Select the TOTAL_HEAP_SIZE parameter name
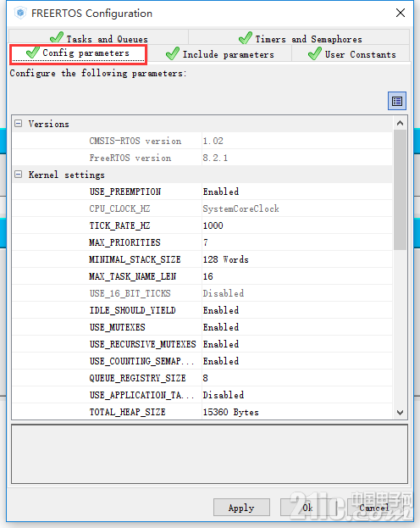Image resolution: width=420 pixels, height=528 pixels. coord(127,412)
